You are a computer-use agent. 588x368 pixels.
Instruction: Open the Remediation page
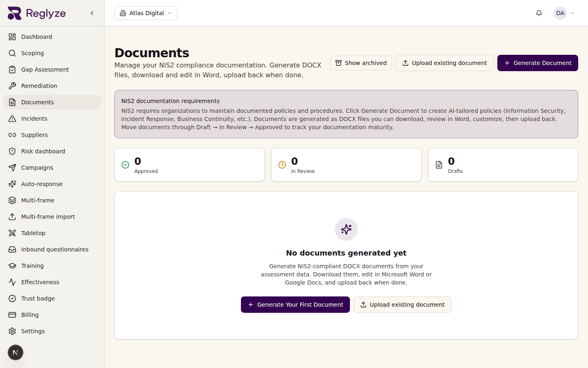tap(52, 86)
